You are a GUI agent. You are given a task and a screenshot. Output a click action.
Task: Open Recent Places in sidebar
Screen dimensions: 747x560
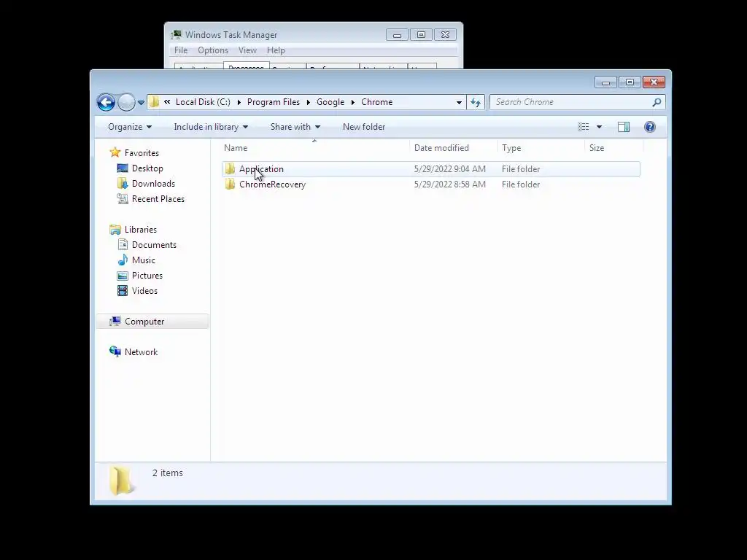click(158, 199)
